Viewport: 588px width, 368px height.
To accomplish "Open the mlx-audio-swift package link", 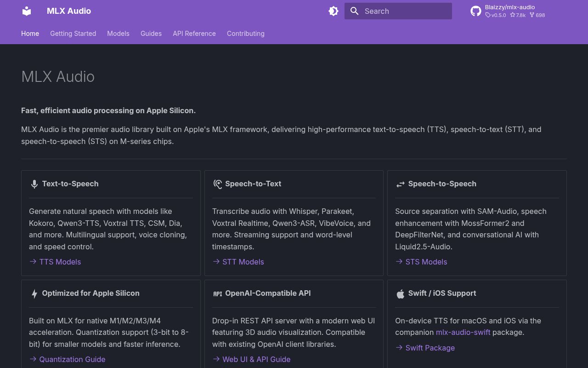I will (x=463, y=332).
